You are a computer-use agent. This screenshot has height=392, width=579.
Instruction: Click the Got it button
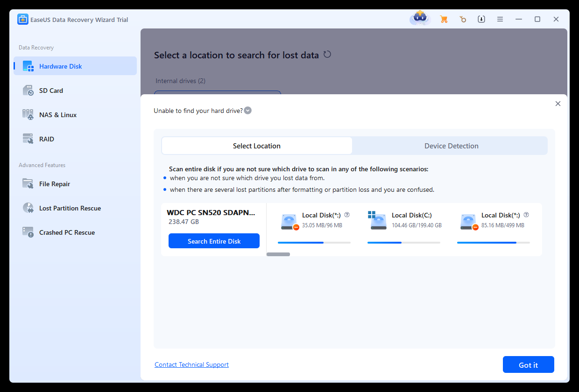(529, 364)
